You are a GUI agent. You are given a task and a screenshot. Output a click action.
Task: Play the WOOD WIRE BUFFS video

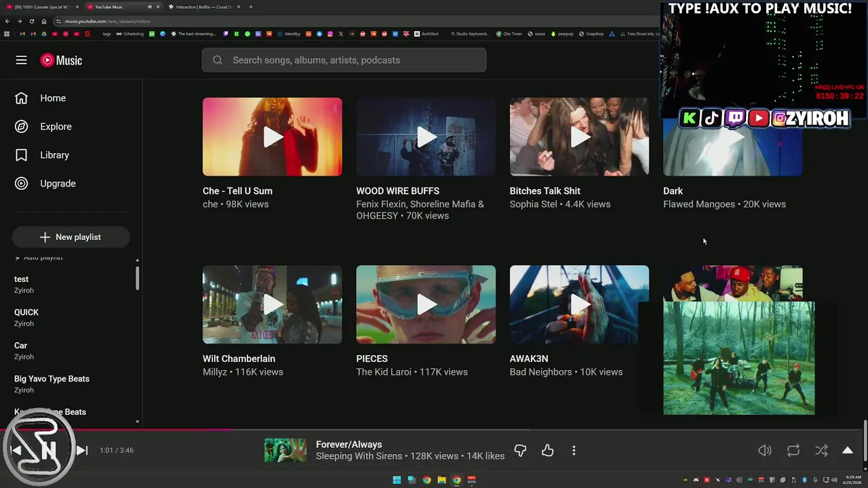(426, 137)
